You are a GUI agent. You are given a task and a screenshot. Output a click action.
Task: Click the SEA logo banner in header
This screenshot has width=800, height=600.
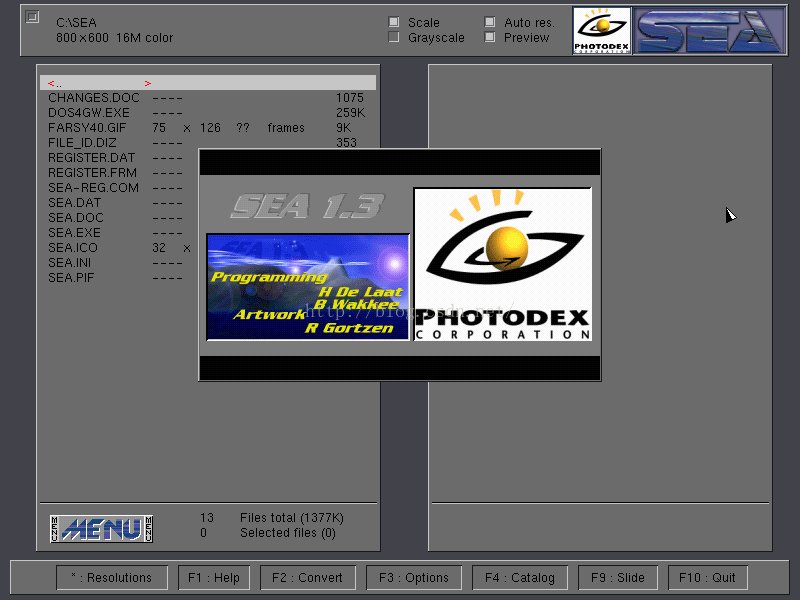709,31
